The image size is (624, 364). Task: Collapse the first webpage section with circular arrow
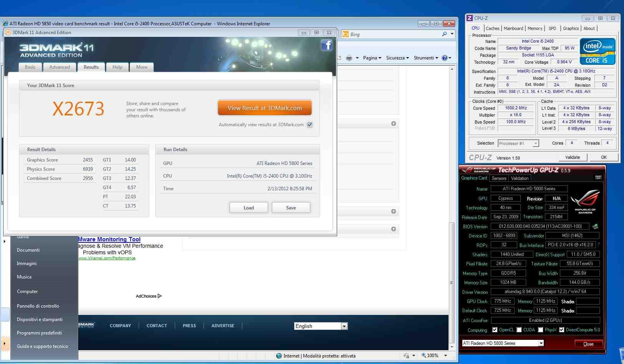[394, 124]
